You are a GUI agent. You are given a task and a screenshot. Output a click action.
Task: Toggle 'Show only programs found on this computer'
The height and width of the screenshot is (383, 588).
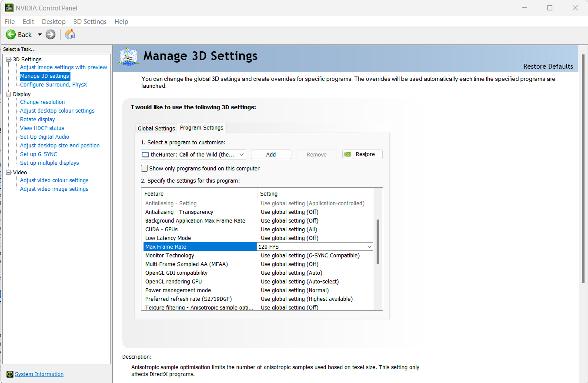click(144, 168)
